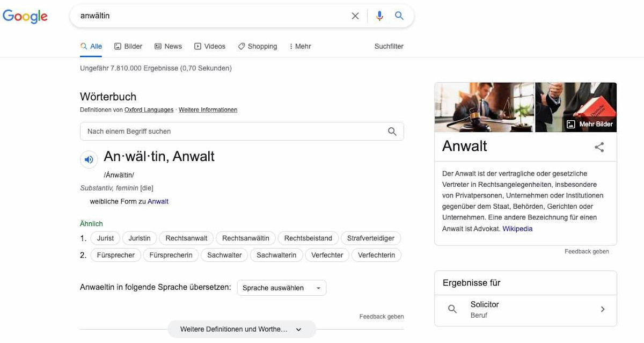The width and height of the screenshot is (644, 343).
Task: Open the Videos tab
Action: [210, 46]
